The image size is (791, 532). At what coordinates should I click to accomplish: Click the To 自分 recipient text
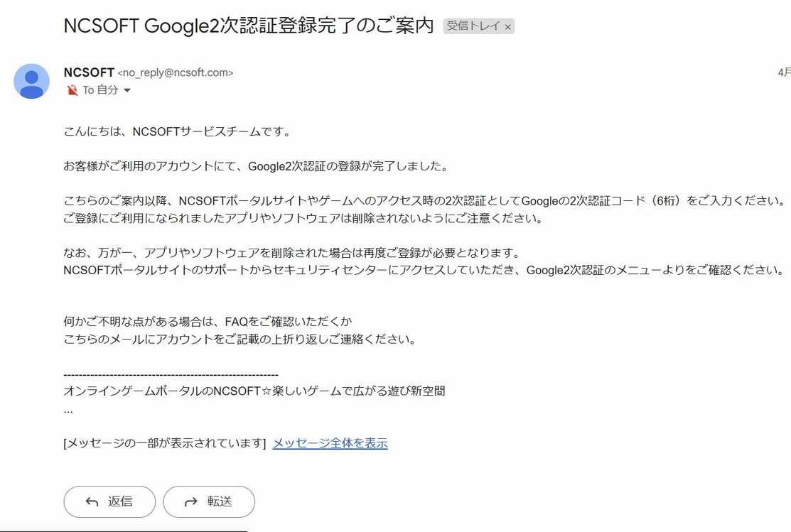[x=100, y=90]
